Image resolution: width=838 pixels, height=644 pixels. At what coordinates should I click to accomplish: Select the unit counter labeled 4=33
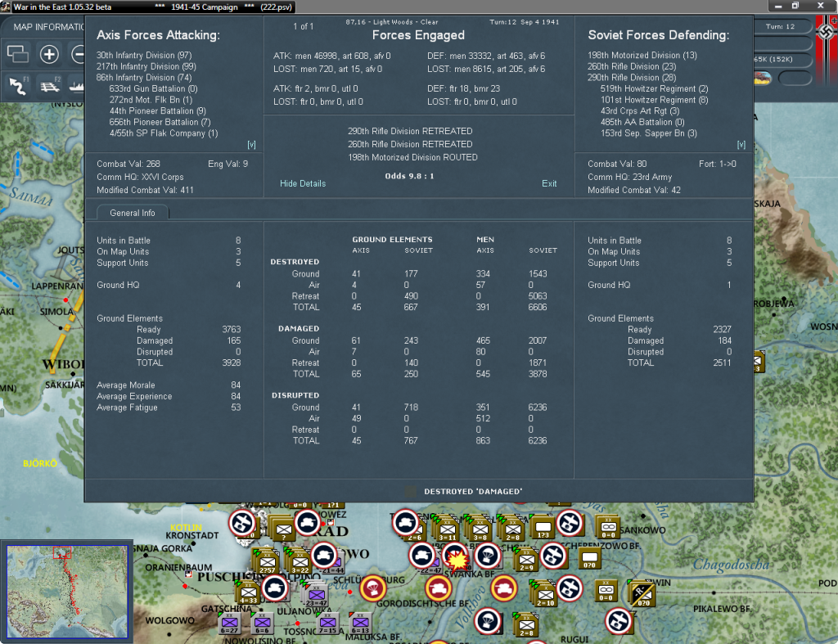coord(249,593)
